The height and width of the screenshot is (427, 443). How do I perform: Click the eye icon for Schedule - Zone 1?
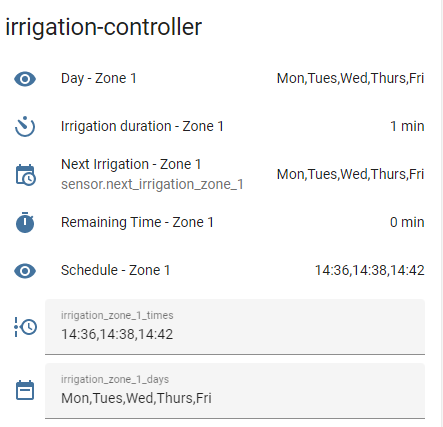tap(25, 271)
